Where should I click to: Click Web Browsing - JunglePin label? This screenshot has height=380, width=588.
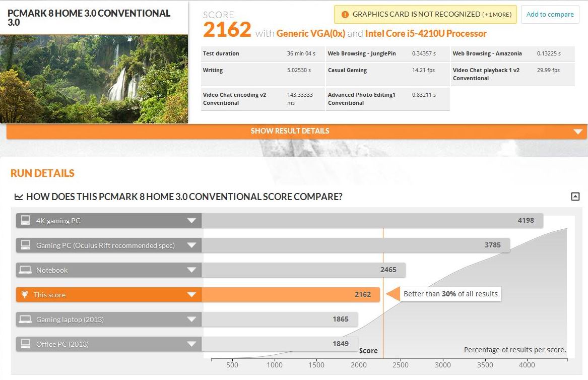click(x=361, y=53)
